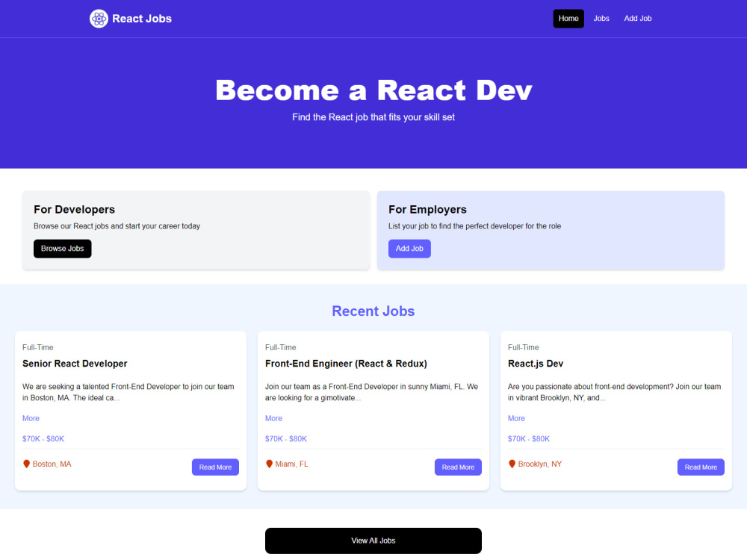Click the React.js Dev job title

536,364
